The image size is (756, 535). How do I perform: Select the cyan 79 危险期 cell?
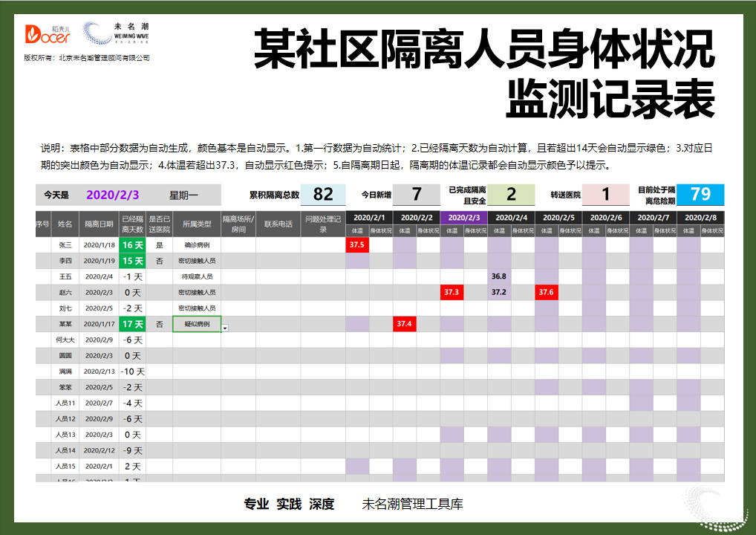point(701,195)
